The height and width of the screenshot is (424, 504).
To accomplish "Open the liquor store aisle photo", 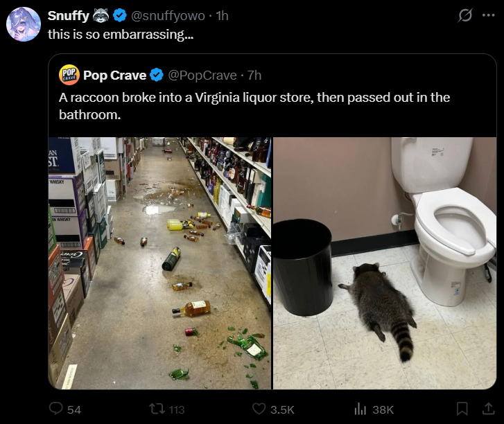I will (159, 263).
